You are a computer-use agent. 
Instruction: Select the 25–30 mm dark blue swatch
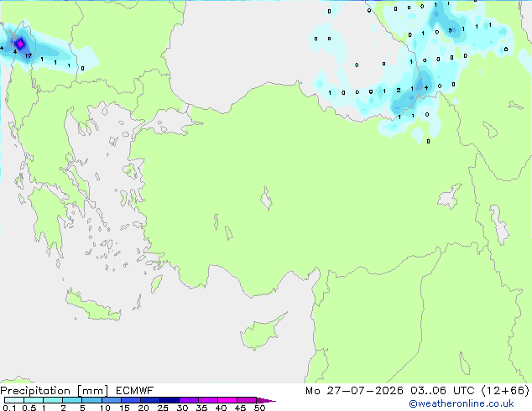(170, 400)
